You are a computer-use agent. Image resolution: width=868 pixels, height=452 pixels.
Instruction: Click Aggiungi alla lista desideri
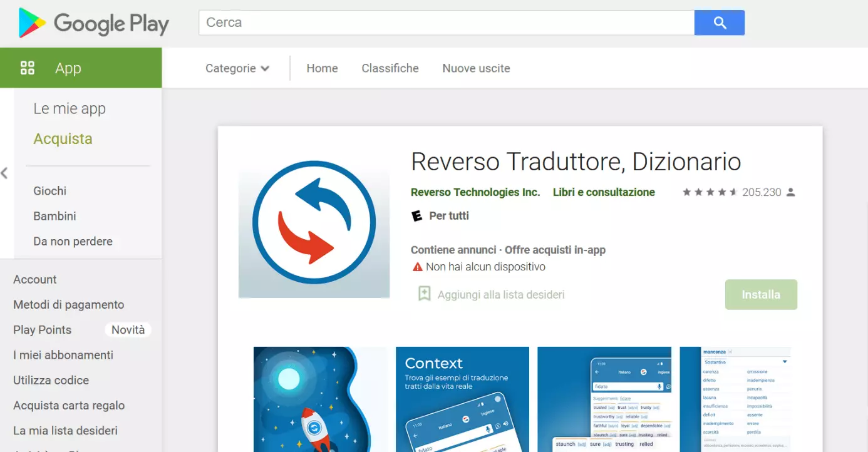[501, 294]
